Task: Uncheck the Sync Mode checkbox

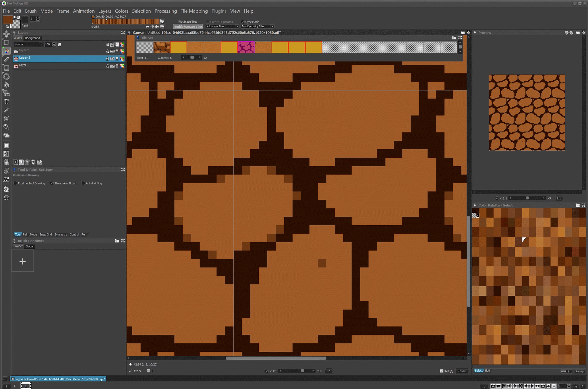Action: (x=243, y=22)
